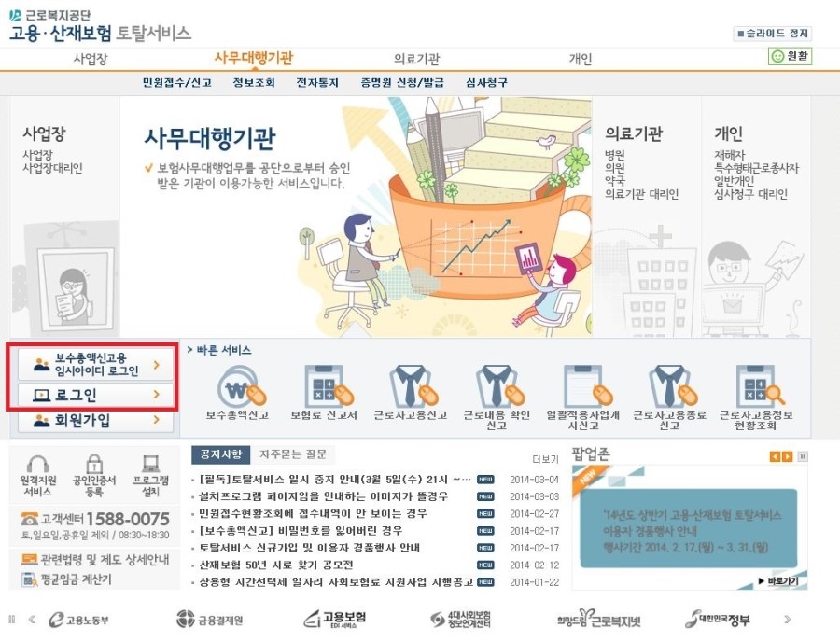This screenshot has width=840, height=642.
Task: Open notice 상용형 시간선택제 일자리 지원사업 시행공고
Action: [x=336, y=582]
